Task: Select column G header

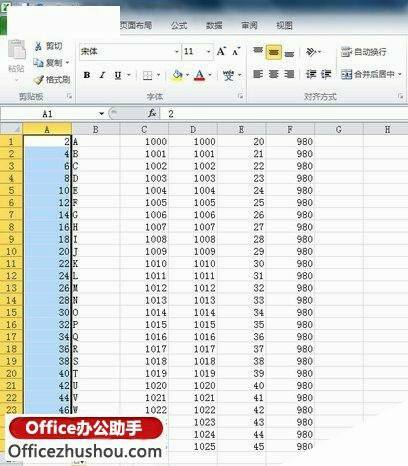Action: tap(339, 129)
